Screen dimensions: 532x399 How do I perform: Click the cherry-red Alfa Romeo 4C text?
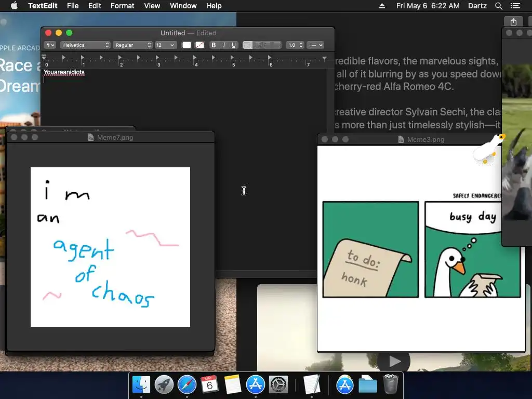click(394, 87)
